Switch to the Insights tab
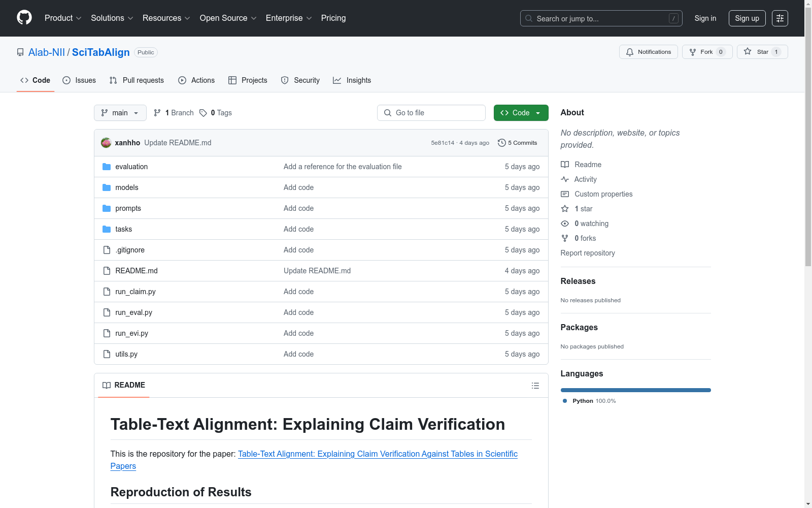The height and width of the screenshot is (508, 812). 352,80
